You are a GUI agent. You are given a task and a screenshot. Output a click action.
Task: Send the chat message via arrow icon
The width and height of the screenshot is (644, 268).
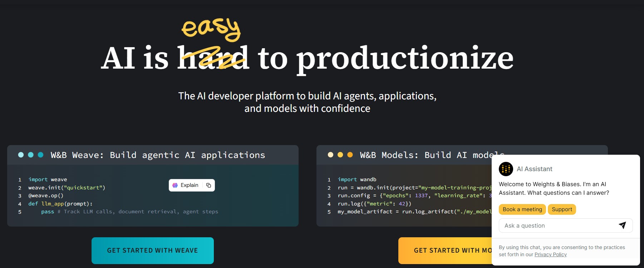623,225
